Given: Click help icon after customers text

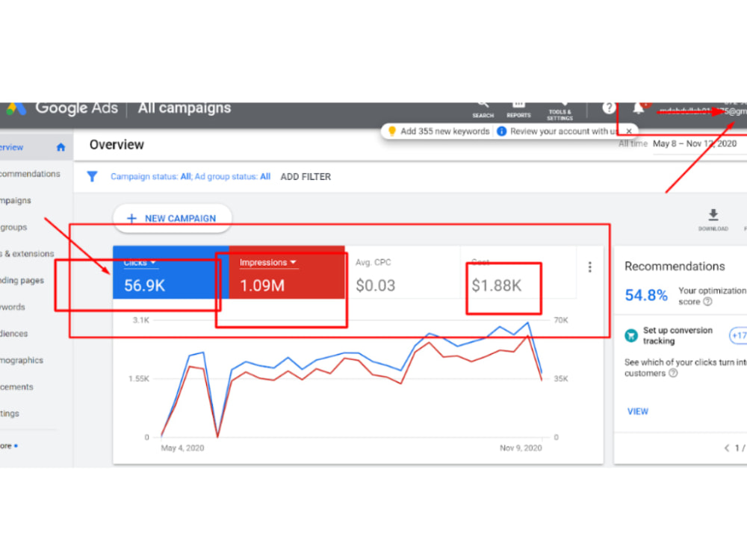Looking at the screenshot, I should [673, 373].
